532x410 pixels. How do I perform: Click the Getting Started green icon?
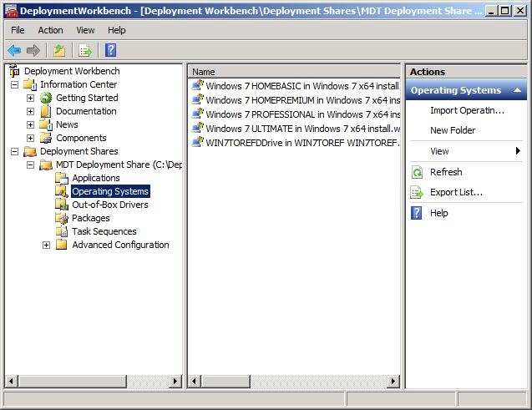point(46,98)
